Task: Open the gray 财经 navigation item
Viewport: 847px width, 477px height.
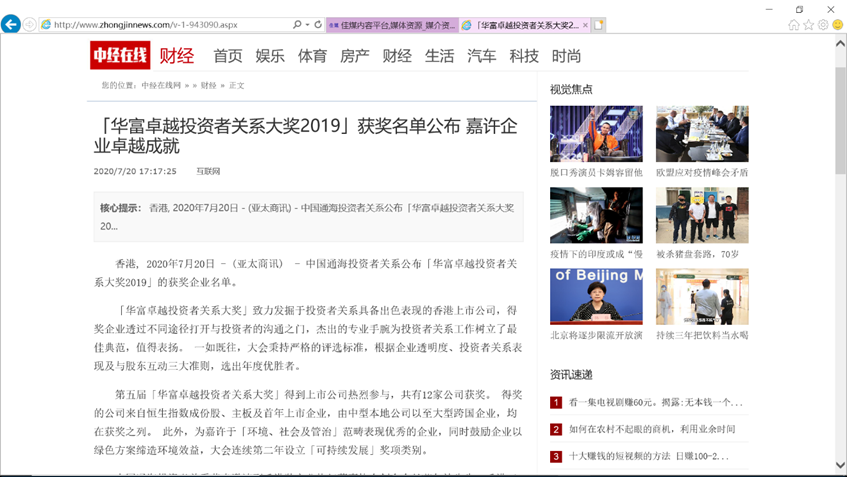Action: click(397, 56)
